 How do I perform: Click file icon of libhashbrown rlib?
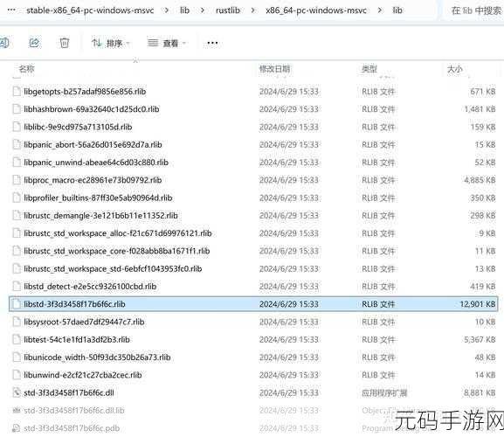click(x=17, y=109)
